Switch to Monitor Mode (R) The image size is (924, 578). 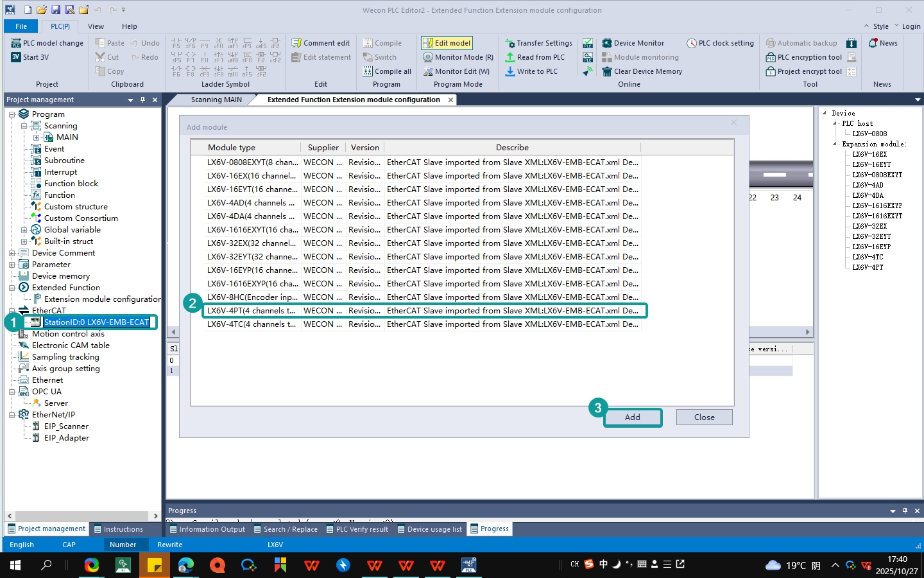458,57
